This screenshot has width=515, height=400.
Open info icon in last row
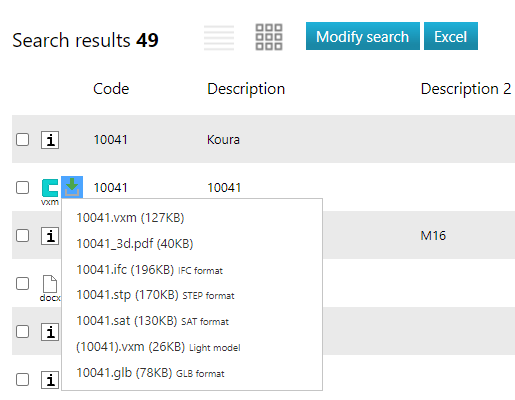click(50, 380)
